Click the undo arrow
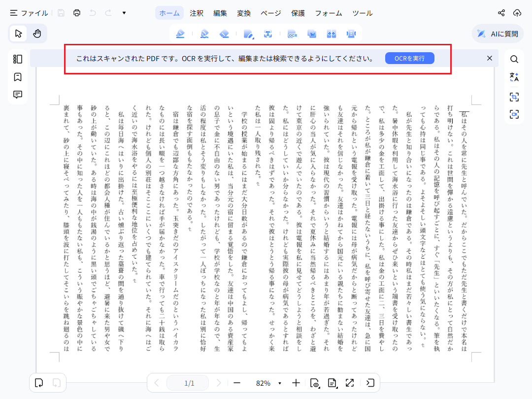The image size is (532, 399). [93, 13]
